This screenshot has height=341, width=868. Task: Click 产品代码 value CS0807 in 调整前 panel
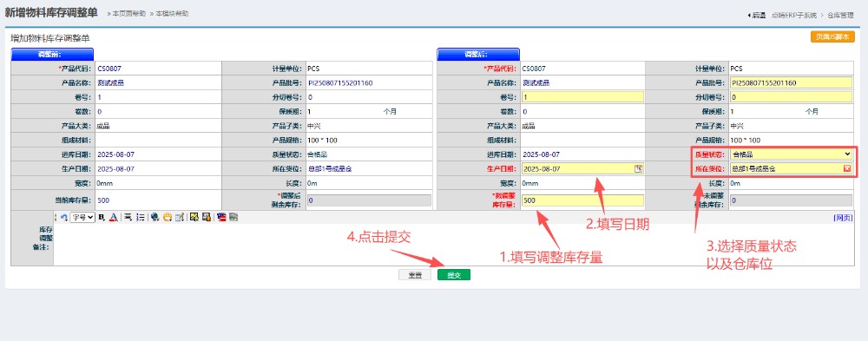pos(109,69)
